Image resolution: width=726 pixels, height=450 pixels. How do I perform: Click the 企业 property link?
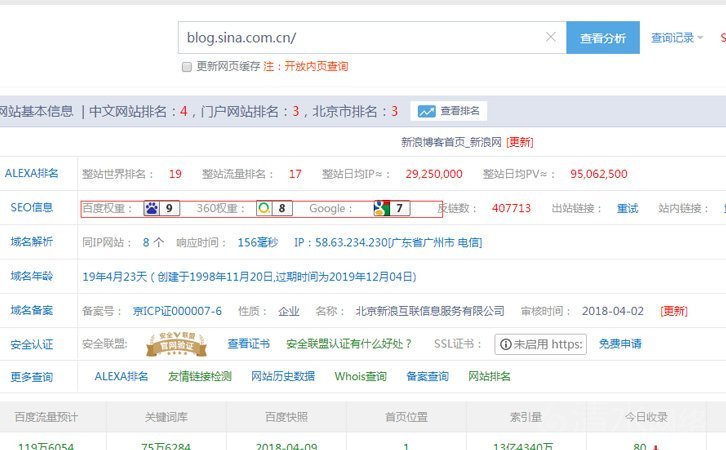289,311
